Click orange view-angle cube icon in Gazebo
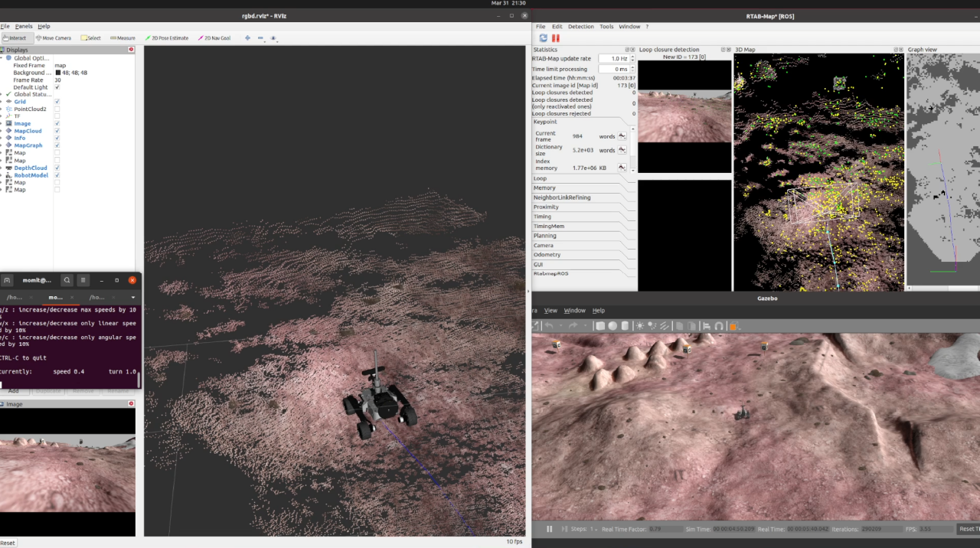This screenshot has width=980, height=548. (x=733, y=326)
